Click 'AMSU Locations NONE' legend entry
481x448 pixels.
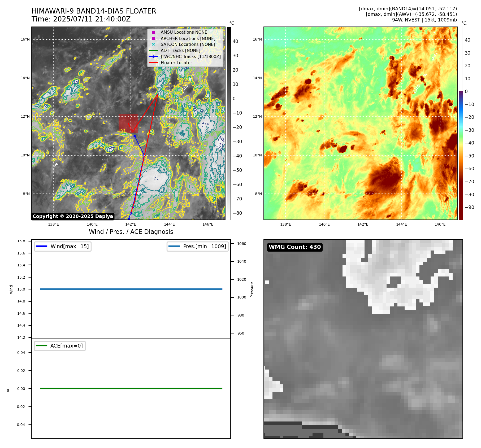[184, 32]
